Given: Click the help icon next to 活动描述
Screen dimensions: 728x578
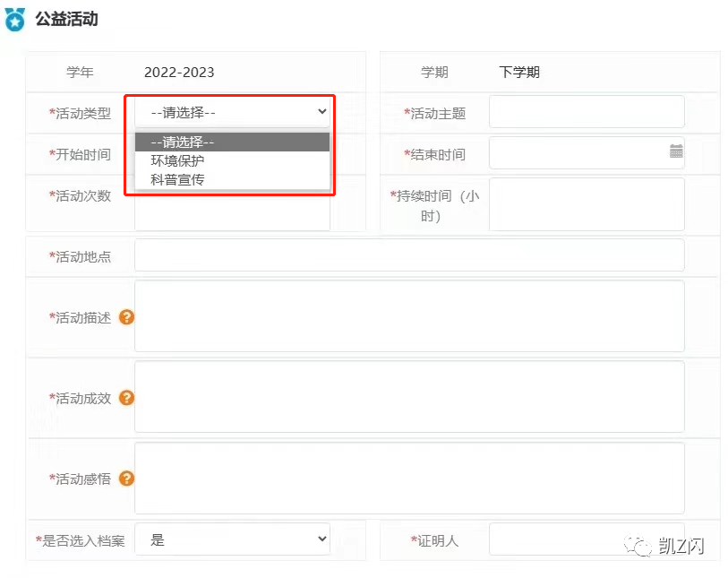Looking at the screenshot, I should coord(126,317).
